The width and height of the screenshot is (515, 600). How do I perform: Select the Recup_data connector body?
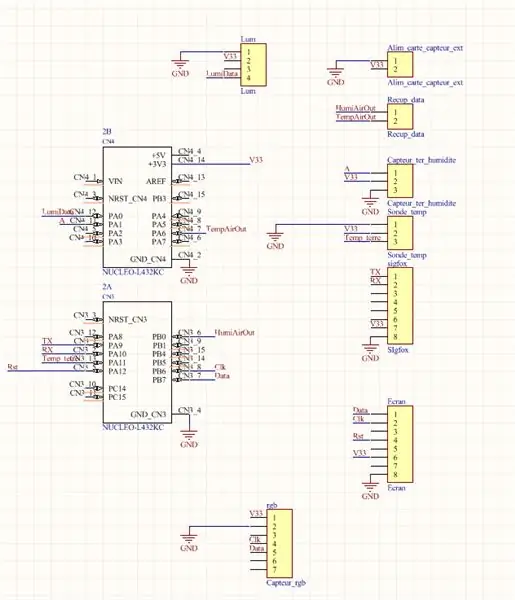400,117
